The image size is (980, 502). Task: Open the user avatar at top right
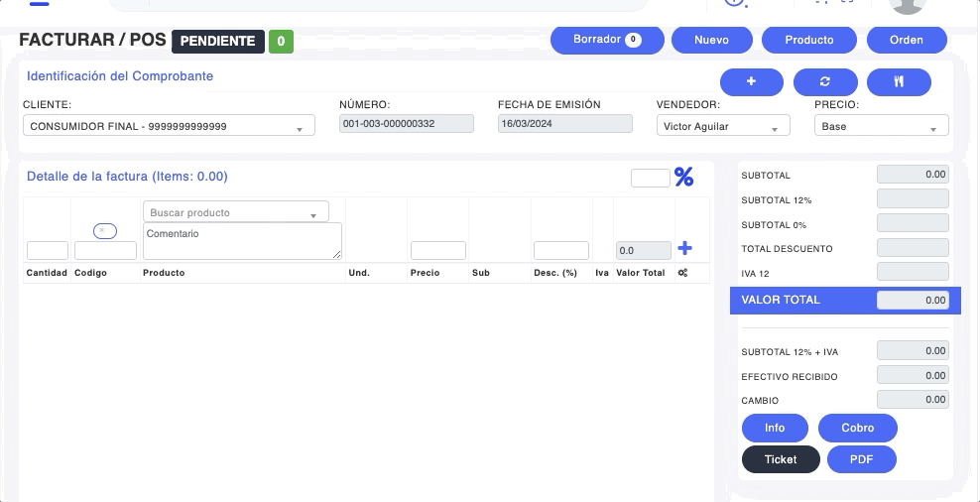908,4
